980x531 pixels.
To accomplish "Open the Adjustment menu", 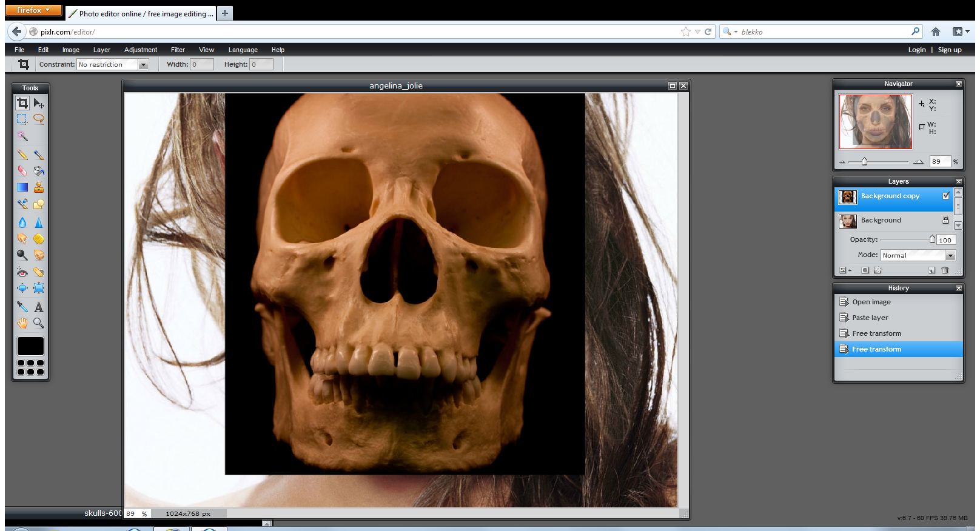I will (141, 50).
